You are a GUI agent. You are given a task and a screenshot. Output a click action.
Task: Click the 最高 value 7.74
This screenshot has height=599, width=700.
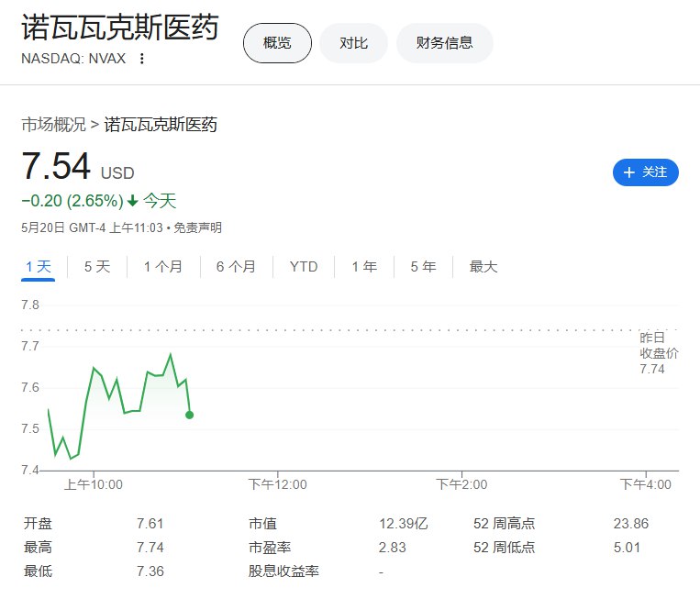click(150, 548)
